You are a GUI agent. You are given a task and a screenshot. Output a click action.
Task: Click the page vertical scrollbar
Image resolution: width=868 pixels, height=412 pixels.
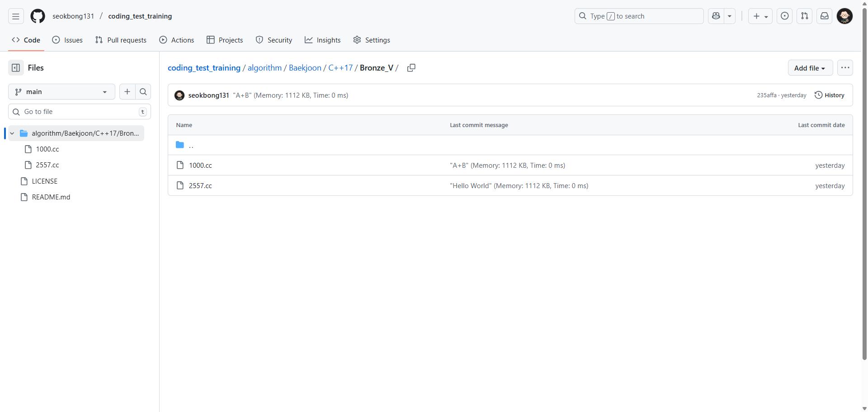(864, 181)
